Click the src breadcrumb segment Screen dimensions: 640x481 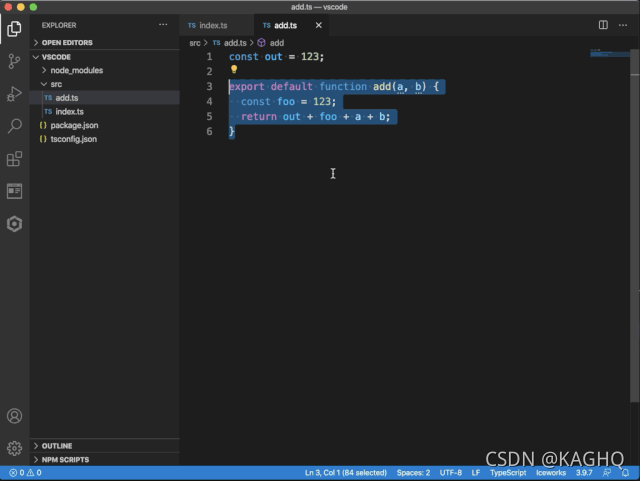(195, 43)
